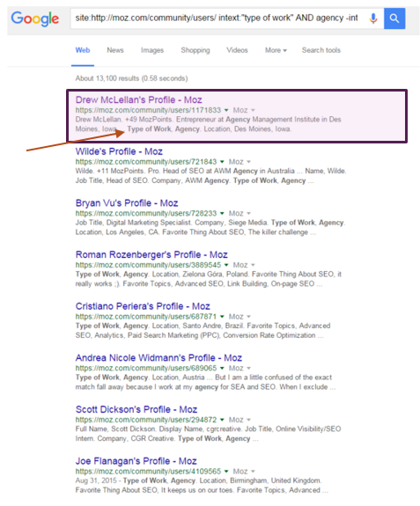The height and width of the screenshot is (506, 420).
Task: Open Moz dropdown in Andrea Nicole Widmann result
Action: click(239, 368)
